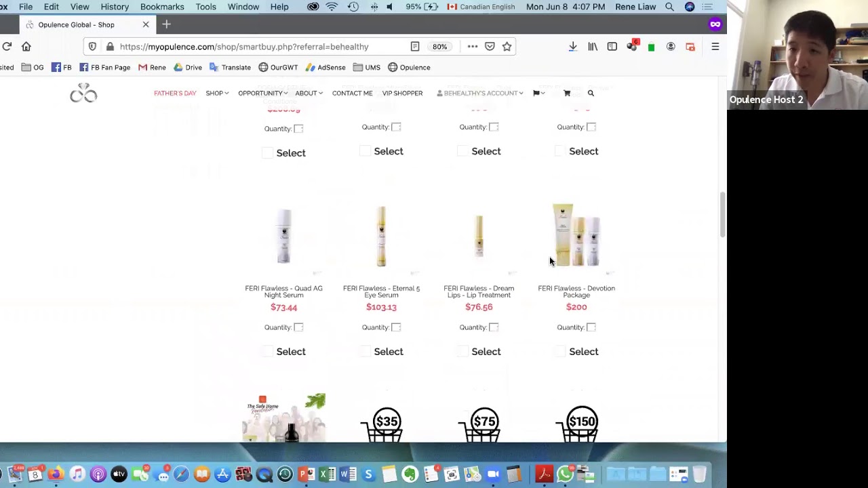The width and height of the screenshot is (868, 488).
Task: Save page to Pocket icon
Action: (490, 46)
